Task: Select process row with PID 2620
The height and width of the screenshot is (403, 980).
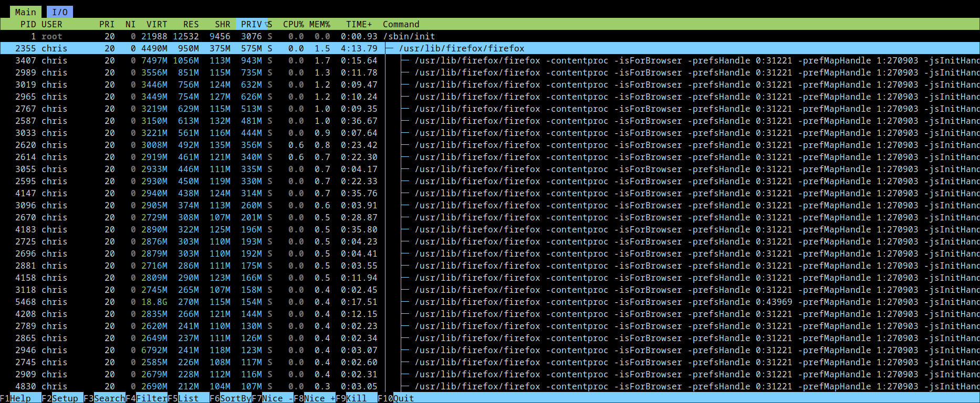Action: (x=489, y=145)
